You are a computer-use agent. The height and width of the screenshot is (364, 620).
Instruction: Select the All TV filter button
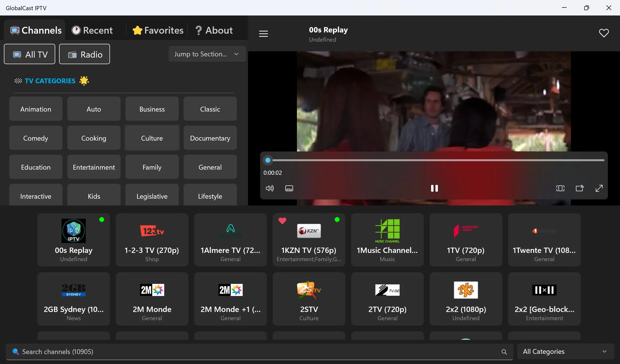(30, 54)
